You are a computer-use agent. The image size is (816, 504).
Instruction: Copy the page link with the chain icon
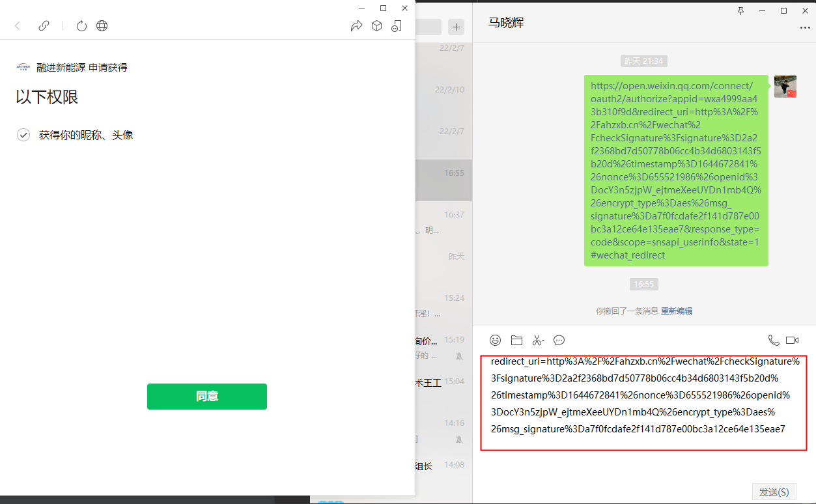[44, 26]
